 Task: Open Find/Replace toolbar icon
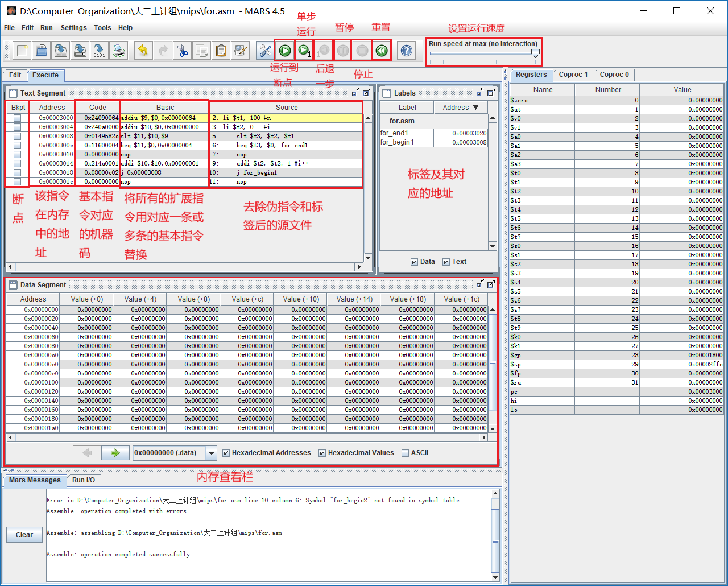pyautogui.click(x=241, y=51)
